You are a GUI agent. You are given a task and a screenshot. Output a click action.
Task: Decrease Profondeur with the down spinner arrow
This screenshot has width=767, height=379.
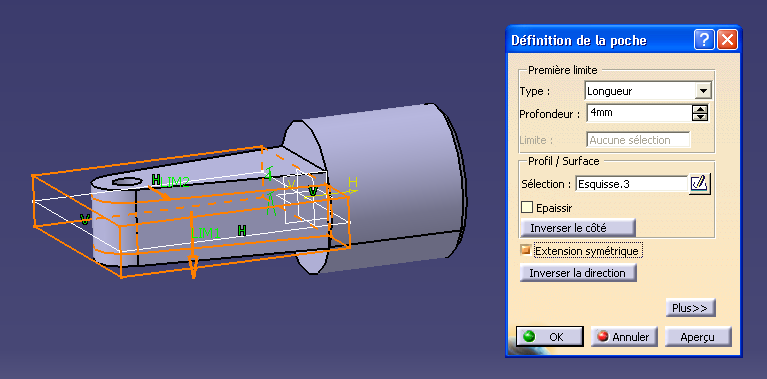(700, 117)
